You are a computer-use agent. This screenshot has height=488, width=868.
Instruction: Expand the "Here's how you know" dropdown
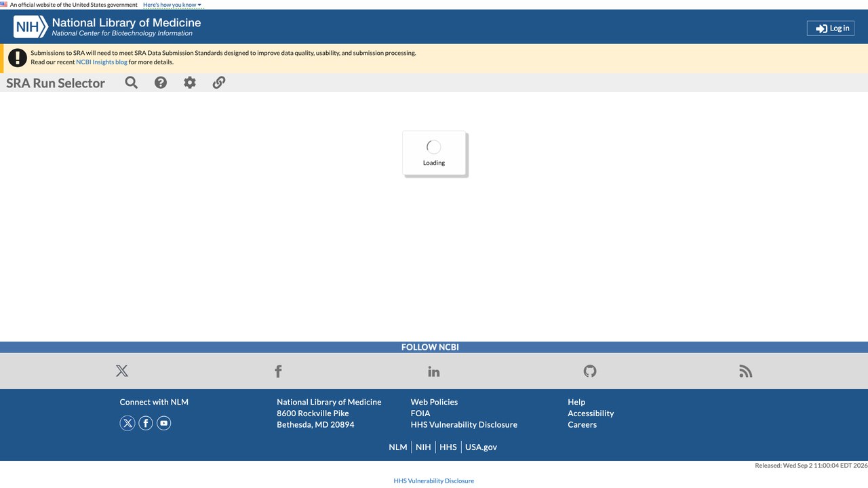(172, 5)
